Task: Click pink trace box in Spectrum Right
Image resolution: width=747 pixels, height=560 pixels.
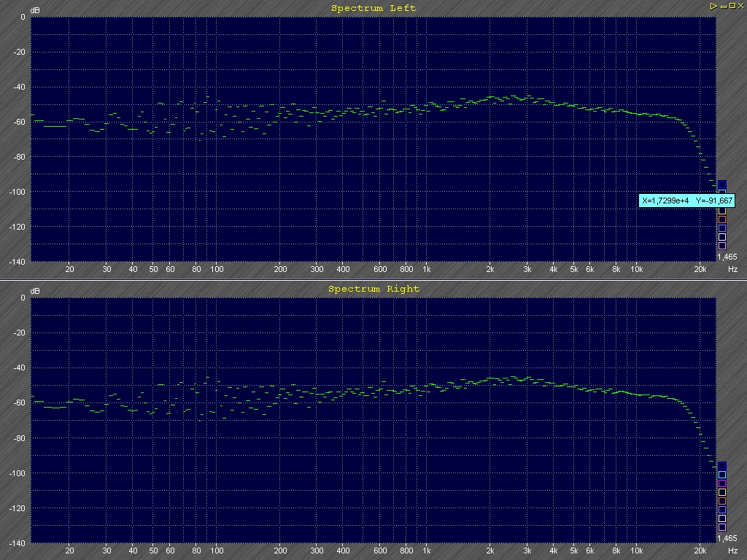Action: [x=722, y=526]
